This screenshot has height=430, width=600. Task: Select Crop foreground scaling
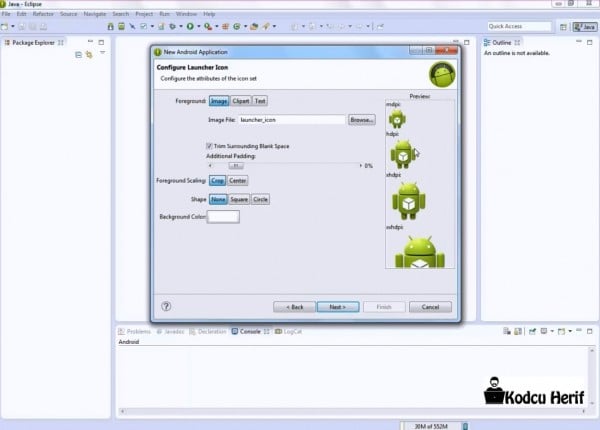click(218, 181)
